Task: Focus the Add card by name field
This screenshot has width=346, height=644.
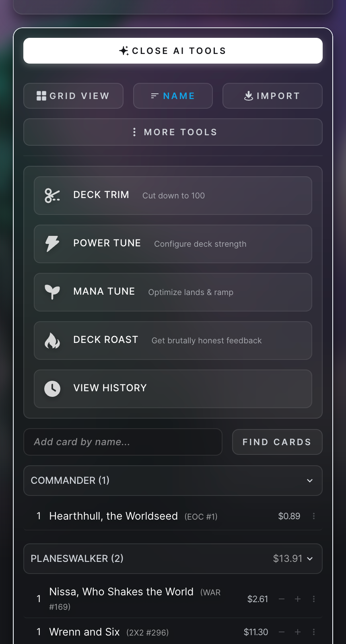Action: point(123,442)
